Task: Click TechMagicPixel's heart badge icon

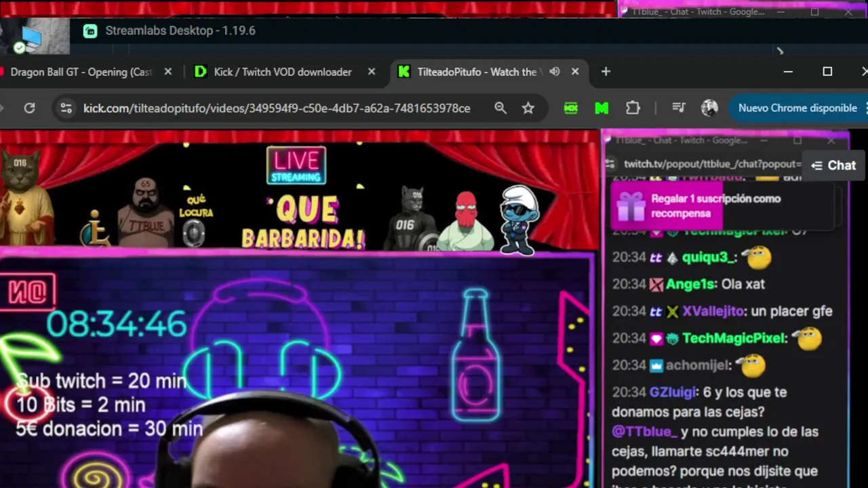Action: 656,339
